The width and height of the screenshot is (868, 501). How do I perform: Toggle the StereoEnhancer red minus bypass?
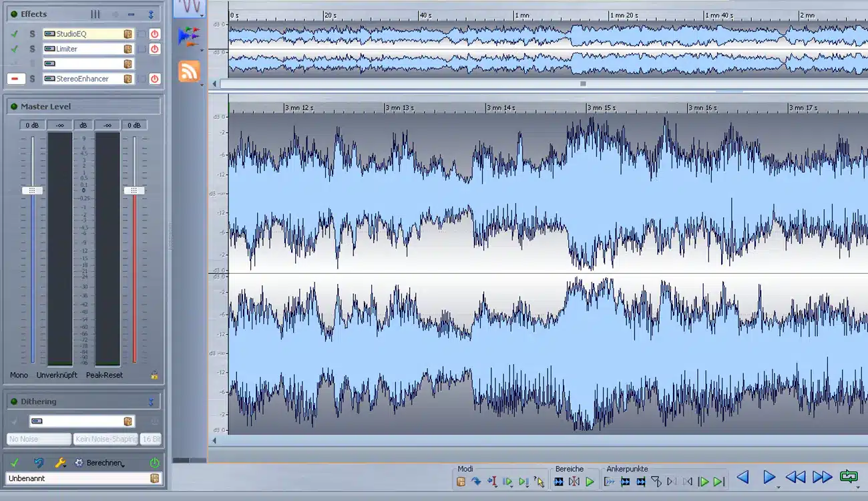pyautogui.click(x=15, y=79)
